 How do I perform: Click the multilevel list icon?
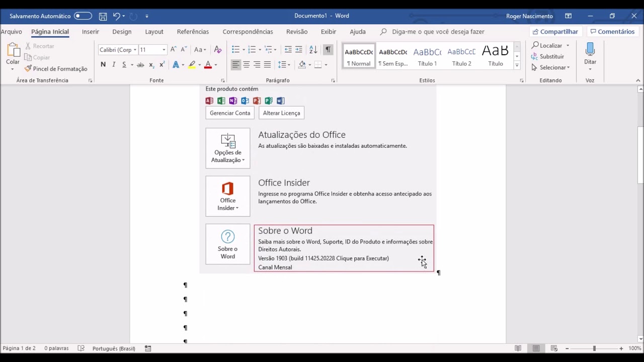pyautogui.click(x=269, y=50)
